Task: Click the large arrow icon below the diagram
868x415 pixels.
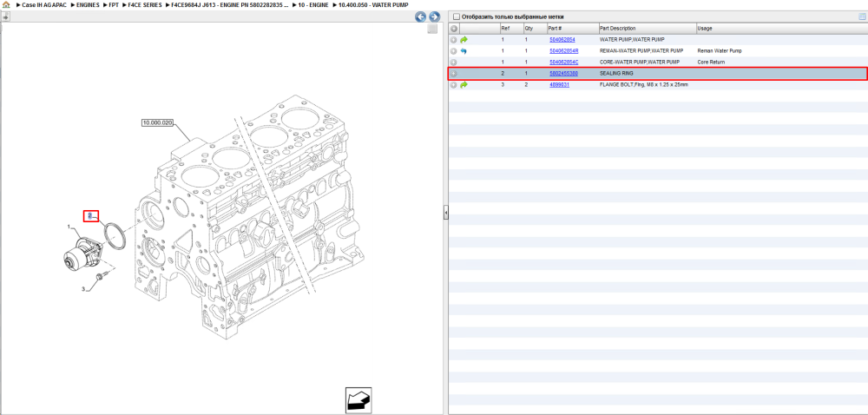Action: click(x=358, y=399)
